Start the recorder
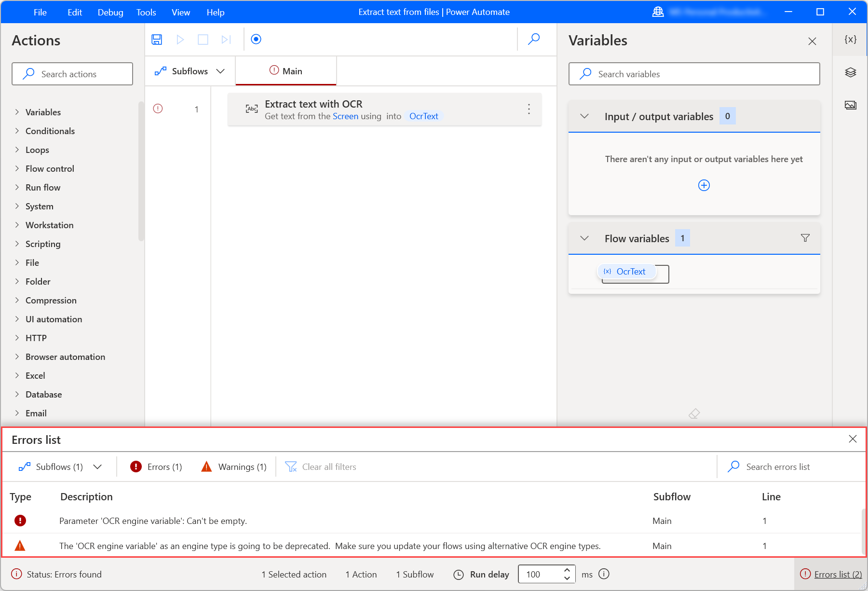The image size is (868, 591). tap(256, 40)
